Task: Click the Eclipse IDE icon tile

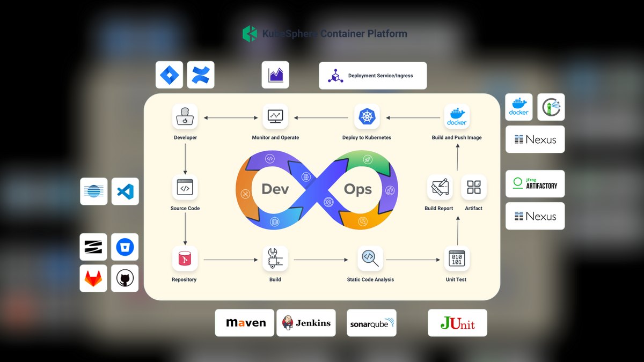Action: (94, 191)
